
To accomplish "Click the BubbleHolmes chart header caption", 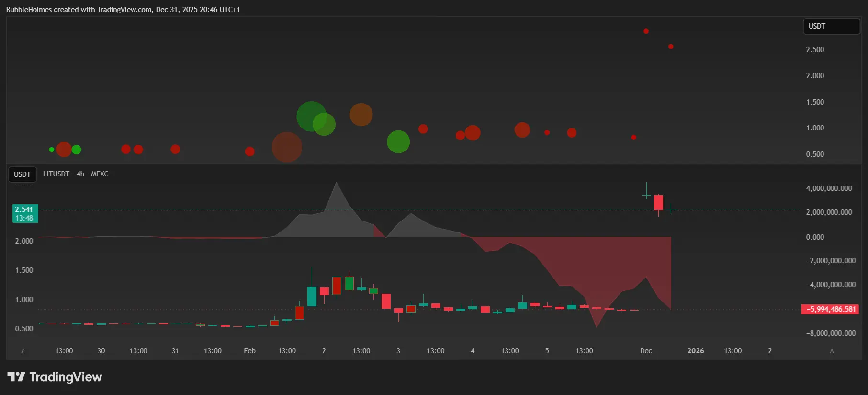I will pos(123,10).
